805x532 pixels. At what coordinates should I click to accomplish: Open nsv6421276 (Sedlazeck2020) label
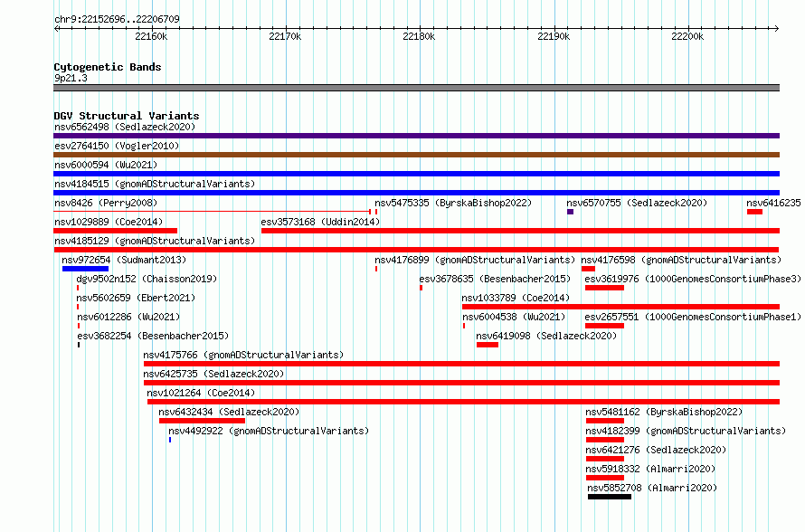pyautogui.click(x=656, y=450)
